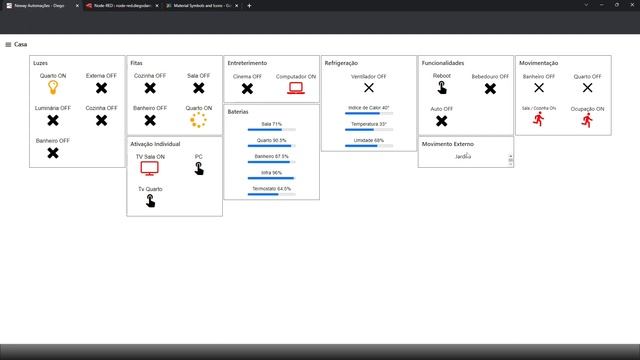Image resolution: width=640 pixels, height=360 pixels.
Task: Click the red Computador ON laptop icon
Action: tap(296, 88)
